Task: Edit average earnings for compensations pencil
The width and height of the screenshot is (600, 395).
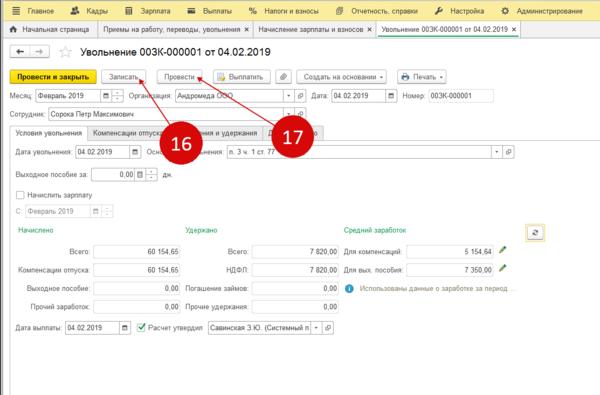Action: pyautogui.click(x=503, y=250)
